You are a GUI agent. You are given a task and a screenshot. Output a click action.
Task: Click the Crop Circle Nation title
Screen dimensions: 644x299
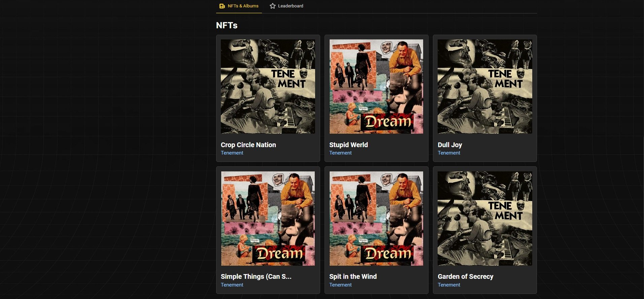pos(248,145)
